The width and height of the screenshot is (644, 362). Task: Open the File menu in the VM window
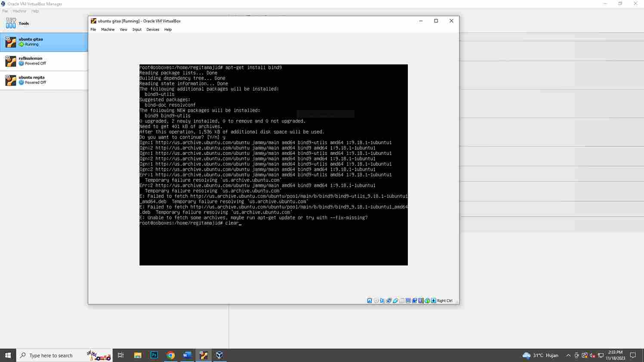point(93,30)
